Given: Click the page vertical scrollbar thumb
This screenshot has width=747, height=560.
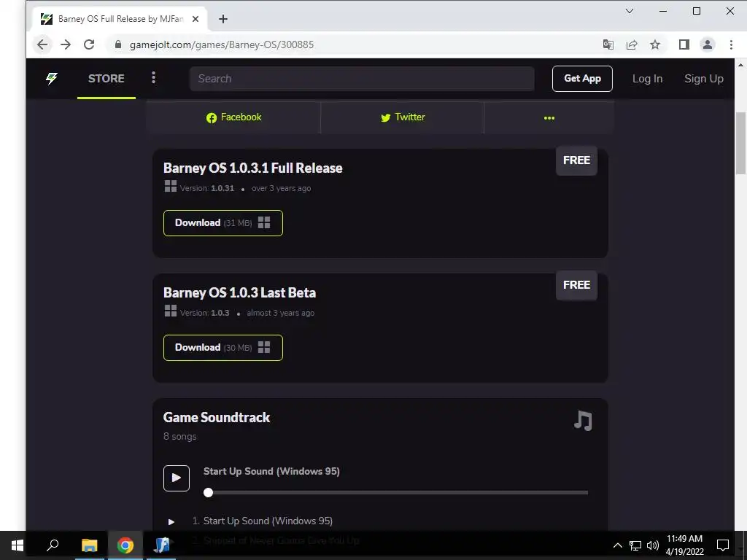Looking at the screenshot, I should tap(740, 143).
